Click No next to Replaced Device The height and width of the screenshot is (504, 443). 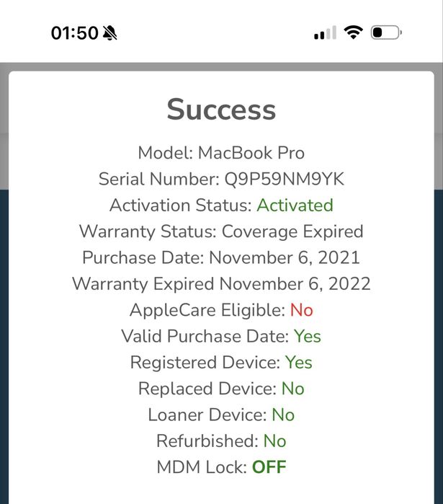[x=292, y=389]
